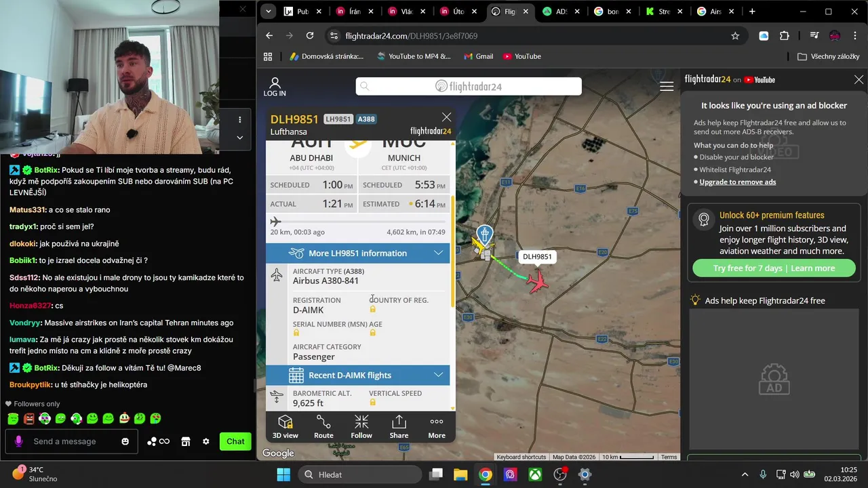This screenshot has width=868, height=488.
Task: Open the three-dot menu above chat
Action: [239, 120]
